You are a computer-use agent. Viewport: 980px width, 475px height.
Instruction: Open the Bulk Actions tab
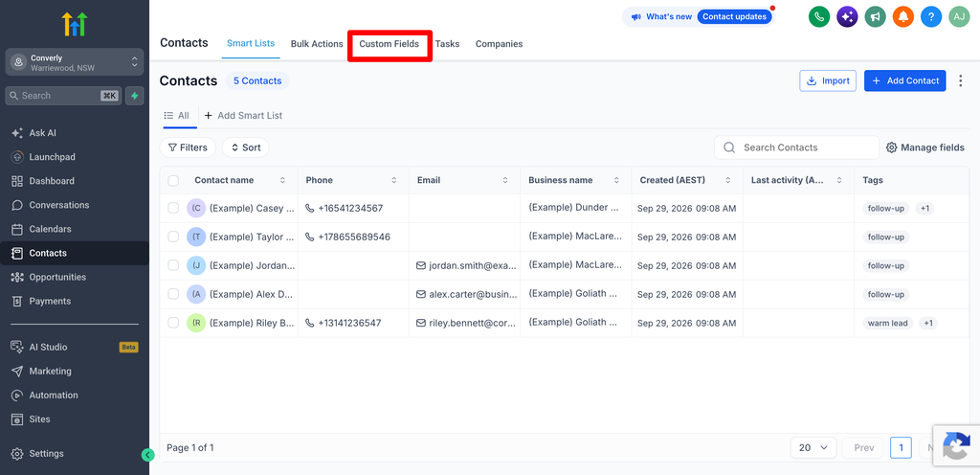click(317, 44)
